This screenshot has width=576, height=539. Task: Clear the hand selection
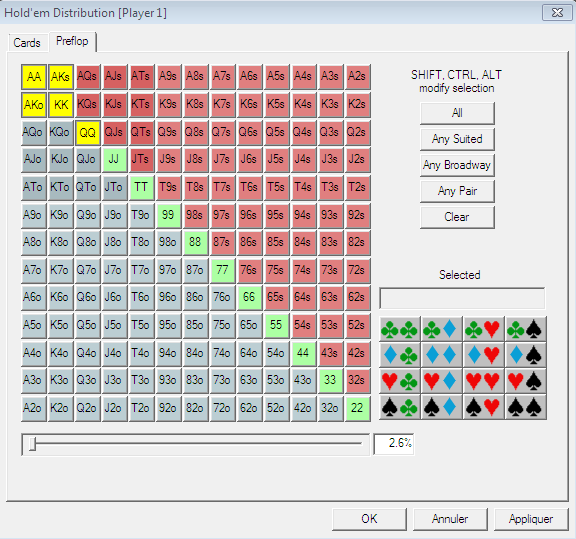(457, 217)
